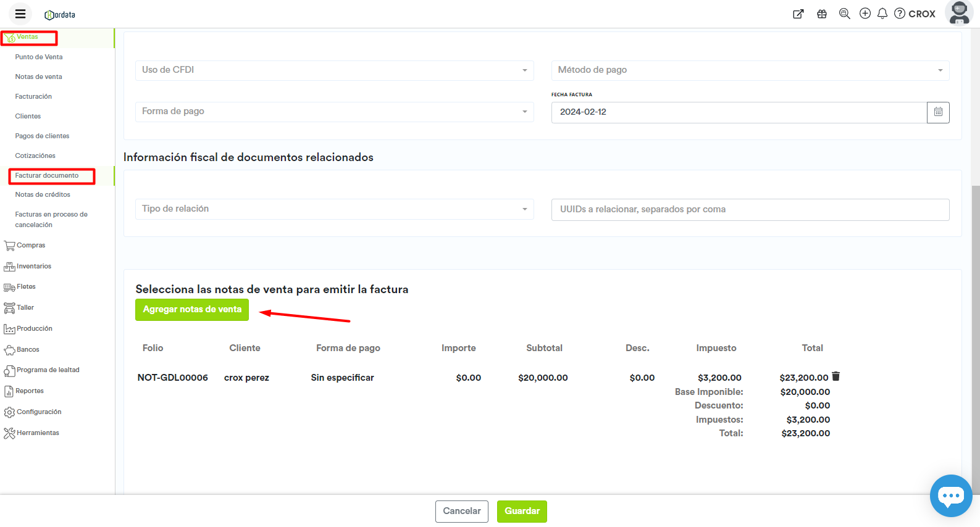Open the calendar picker for invoice date
Screen dimensions: 980x527
937,112
